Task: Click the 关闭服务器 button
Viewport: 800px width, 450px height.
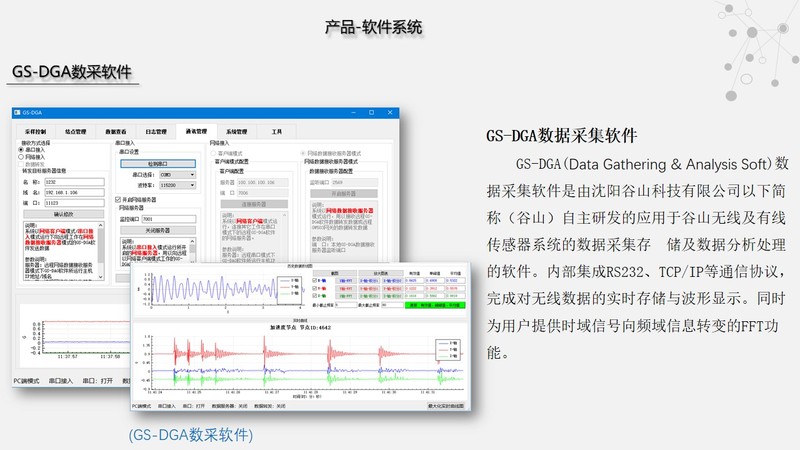Action: (158, 231)
